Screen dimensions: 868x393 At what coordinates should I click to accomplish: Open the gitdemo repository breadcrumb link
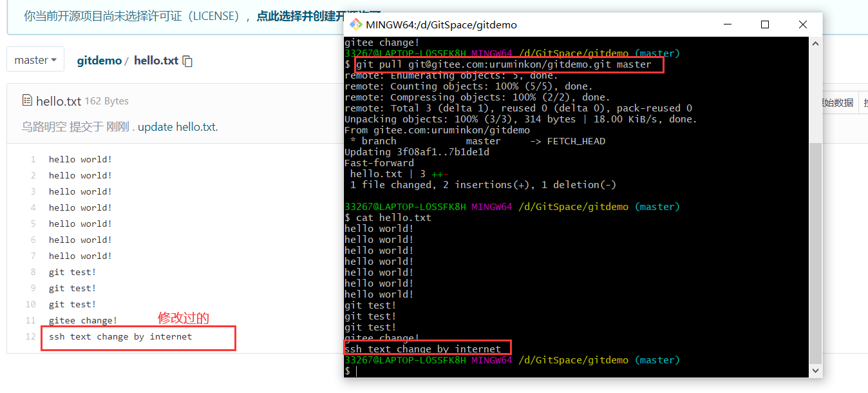pyautogui.click(x=99, y=61)
